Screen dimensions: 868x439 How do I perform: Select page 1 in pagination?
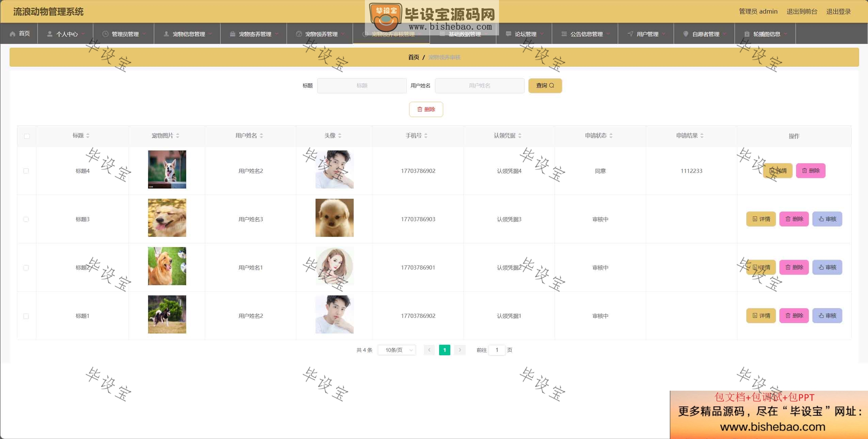click(445, 350)
